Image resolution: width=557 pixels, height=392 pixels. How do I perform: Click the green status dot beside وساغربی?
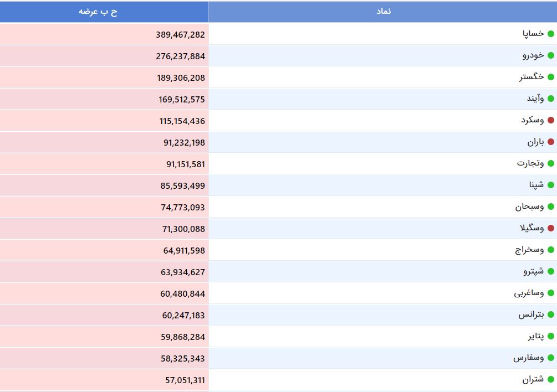[x=551, y=293]
